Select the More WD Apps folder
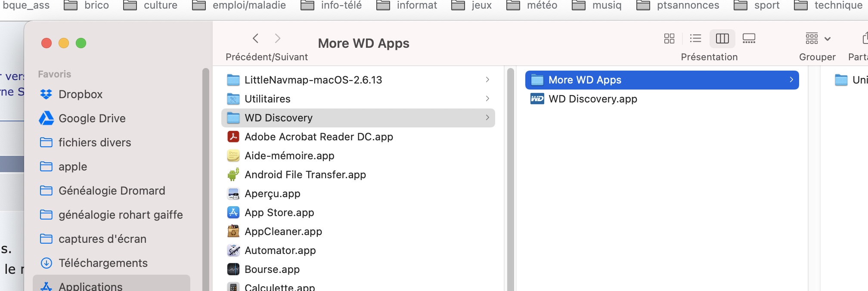This screenshot has height=291, width=868. click(662, 80)
